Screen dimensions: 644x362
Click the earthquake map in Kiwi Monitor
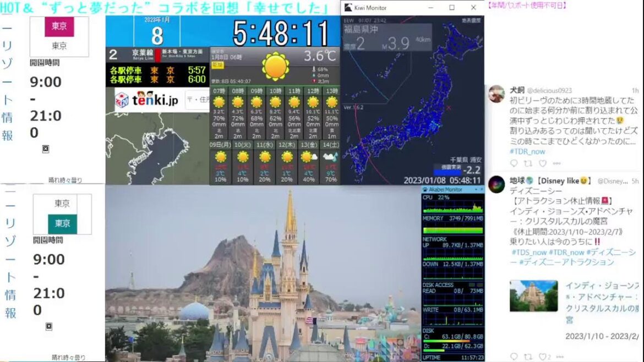[413, 99]
